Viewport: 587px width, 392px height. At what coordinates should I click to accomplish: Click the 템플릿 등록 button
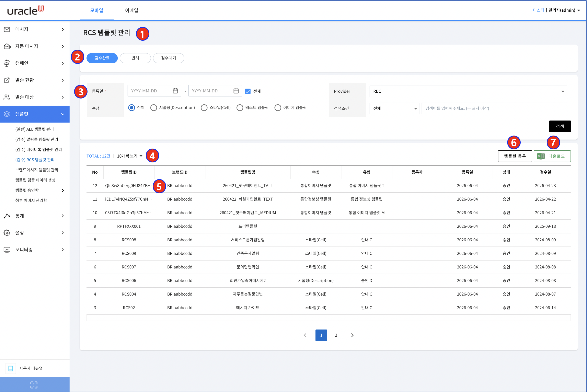[515, 156]
